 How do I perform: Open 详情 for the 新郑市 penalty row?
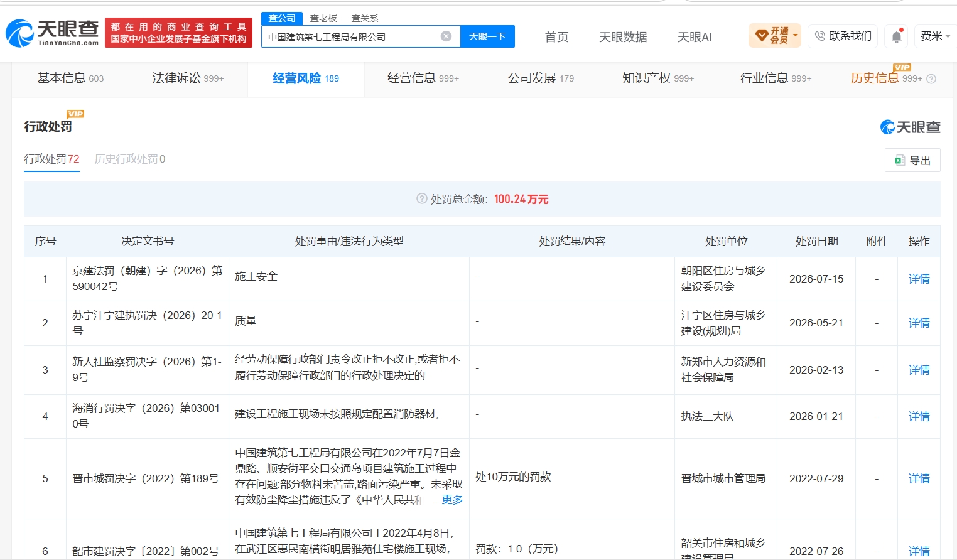[x=919, y=370]
